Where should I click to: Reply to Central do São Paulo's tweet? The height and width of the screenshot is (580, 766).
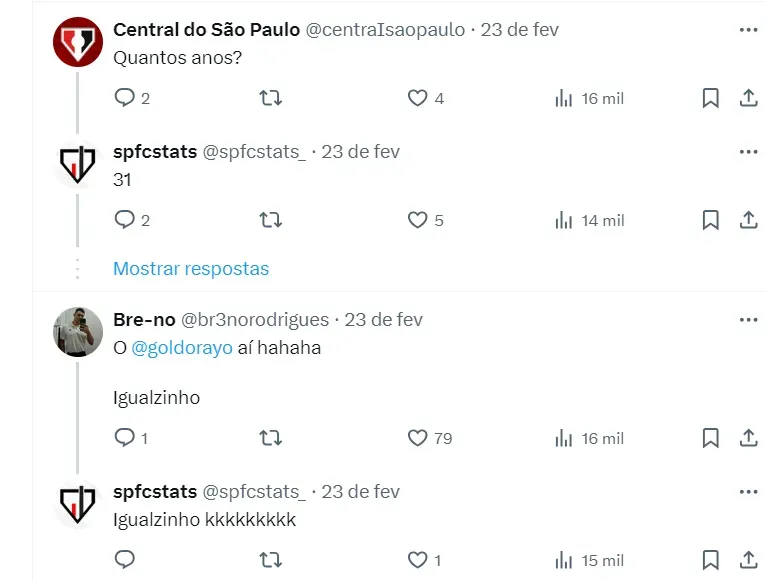(x=124, y=98)
